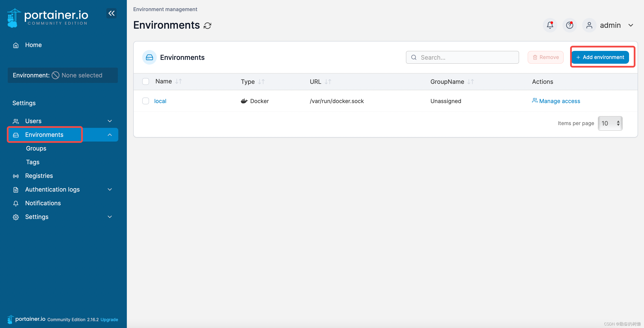Image resolution: width=644 pixels, height=328 pixels.
Task: Open Registries in the sidebar
Action: click(x=39, y=176)
